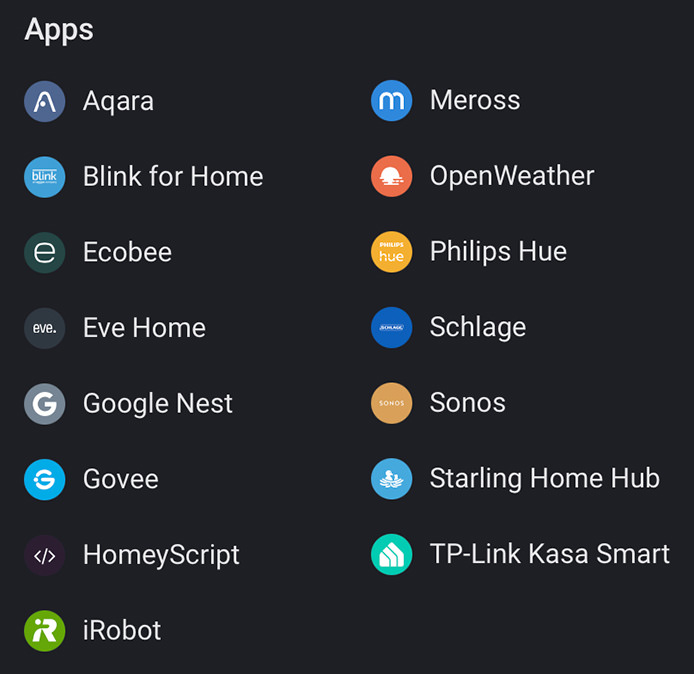Open the Philips Hue text entry
694x674 pixels.
[498, 252]
